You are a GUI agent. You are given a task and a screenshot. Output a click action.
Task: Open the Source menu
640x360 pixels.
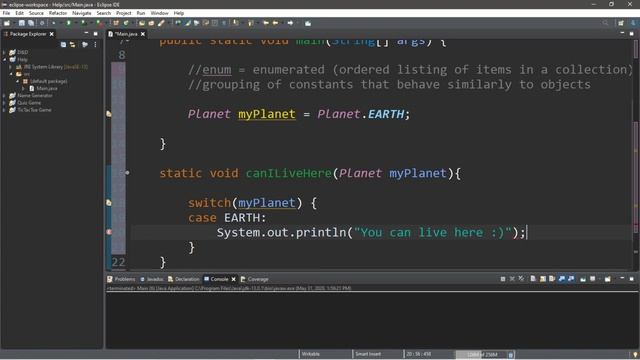[x=36, y=13]
